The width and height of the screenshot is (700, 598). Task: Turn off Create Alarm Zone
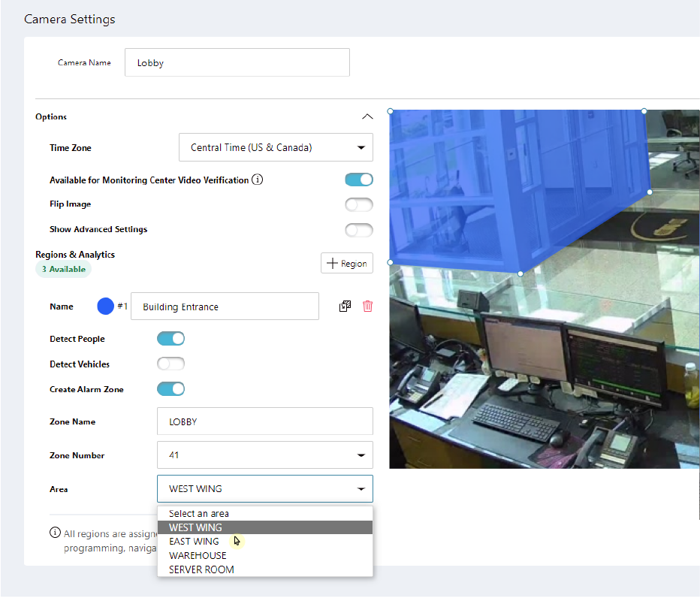point(170,389)
